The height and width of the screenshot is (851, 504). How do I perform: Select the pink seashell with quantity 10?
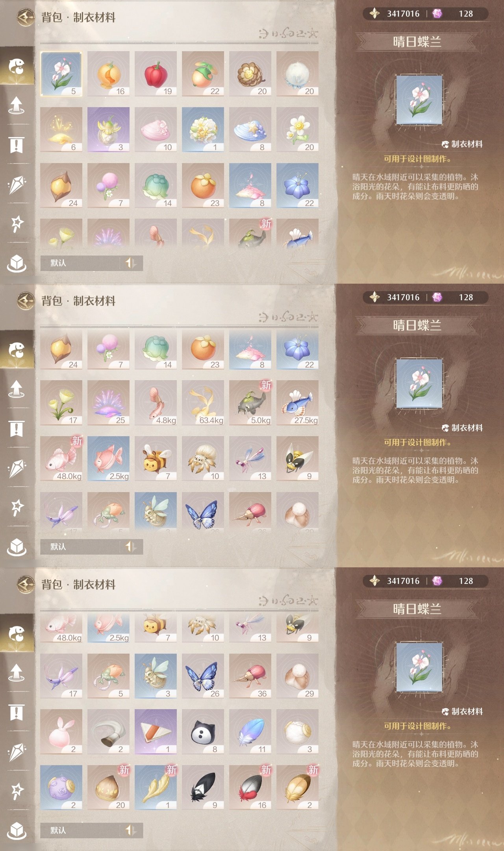click(x=156, y=130)
